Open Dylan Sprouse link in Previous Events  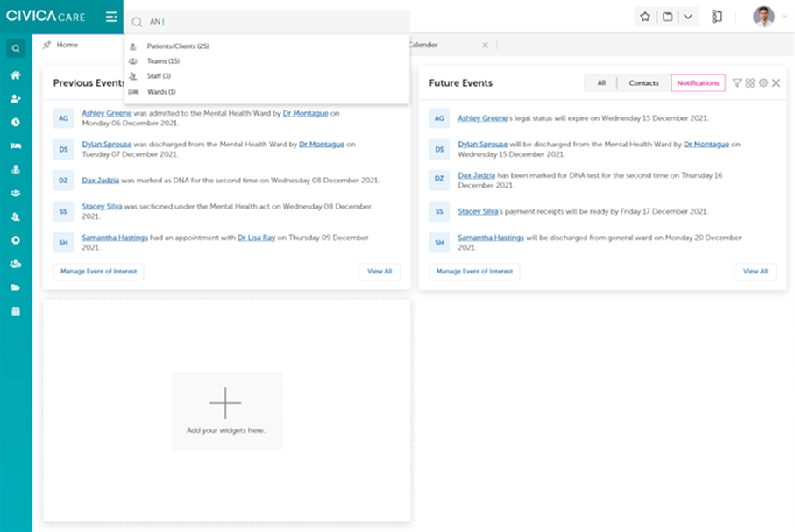106,144
